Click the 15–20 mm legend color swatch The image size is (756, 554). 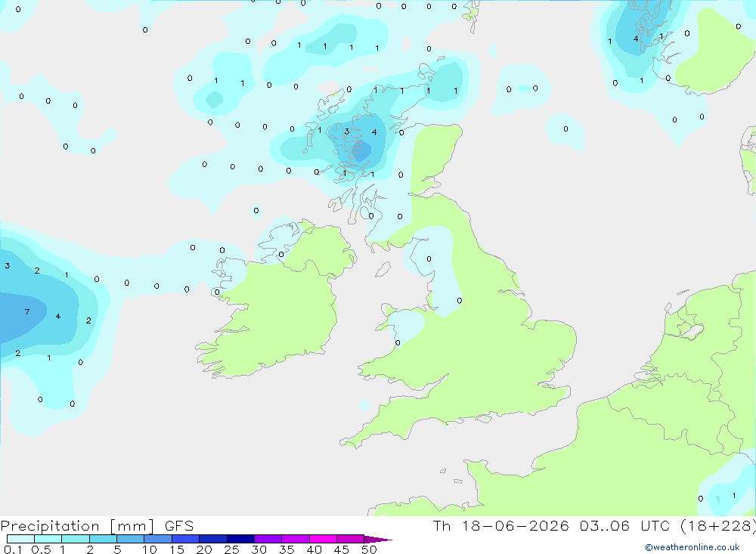click(185, 539)
